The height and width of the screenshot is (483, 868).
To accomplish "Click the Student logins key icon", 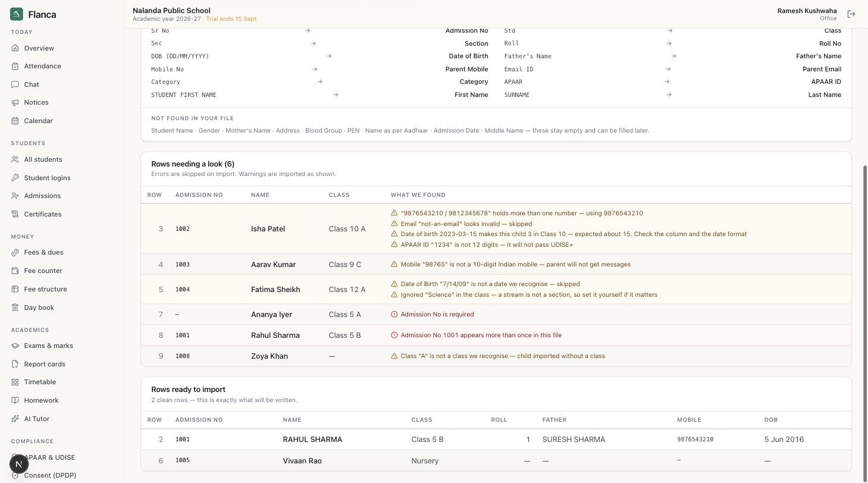I will coord(15,178).
